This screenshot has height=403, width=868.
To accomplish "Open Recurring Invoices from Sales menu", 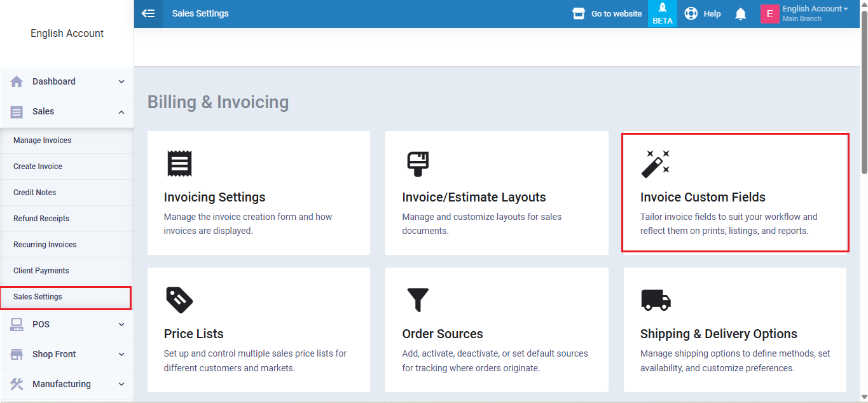I will tap(45, 245).
